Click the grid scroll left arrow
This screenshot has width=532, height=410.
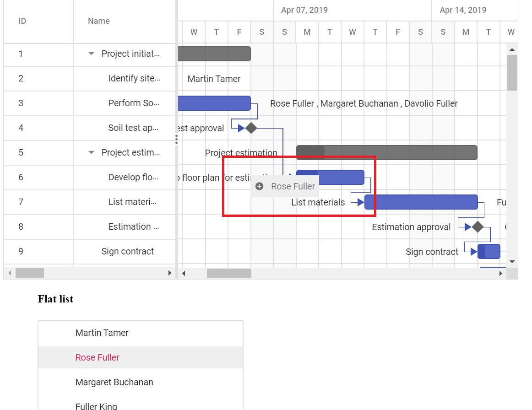[10, 273]
